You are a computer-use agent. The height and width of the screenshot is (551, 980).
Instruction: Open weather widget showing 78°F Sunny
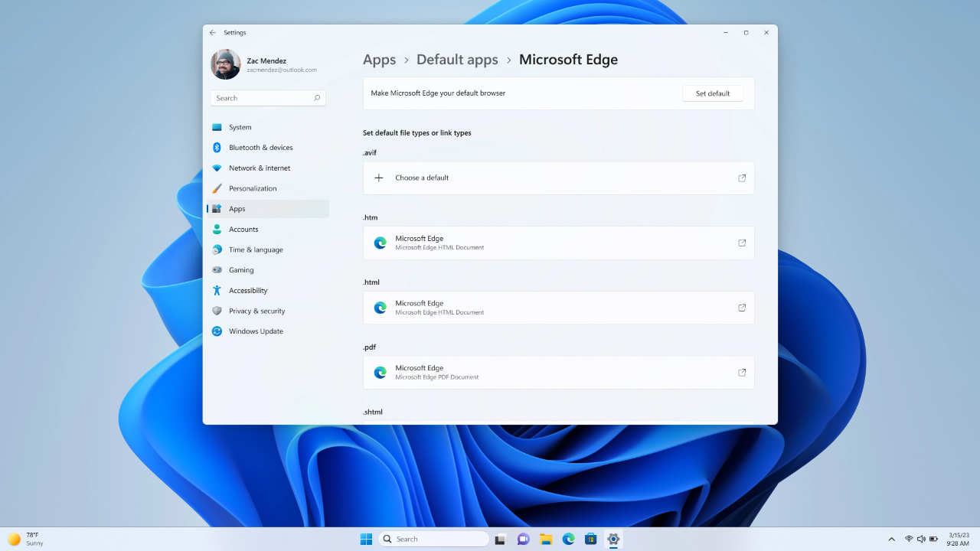(x=25, y=539)
